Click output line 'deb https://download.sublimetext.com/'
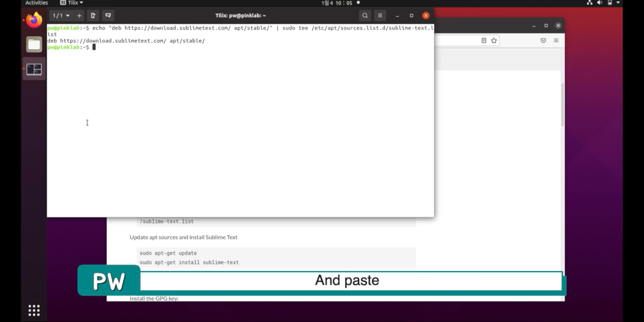The image size is (644, 322). (x=126, y=41)
